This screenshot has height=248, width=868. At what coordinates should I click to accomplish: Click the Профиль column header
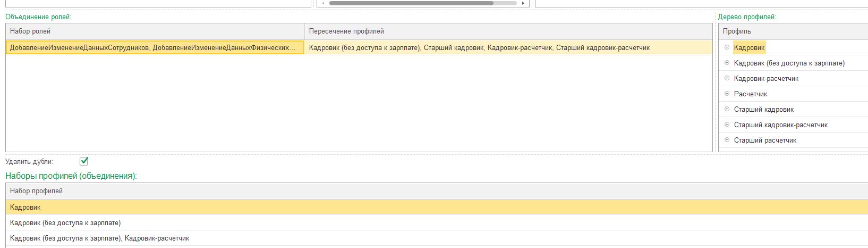point(793,31)
